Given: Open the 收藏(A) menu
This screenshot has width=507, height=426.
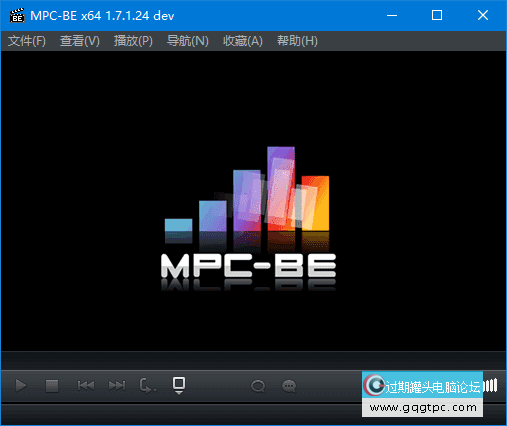Looking at the screenshot, I should coord(243,41).
